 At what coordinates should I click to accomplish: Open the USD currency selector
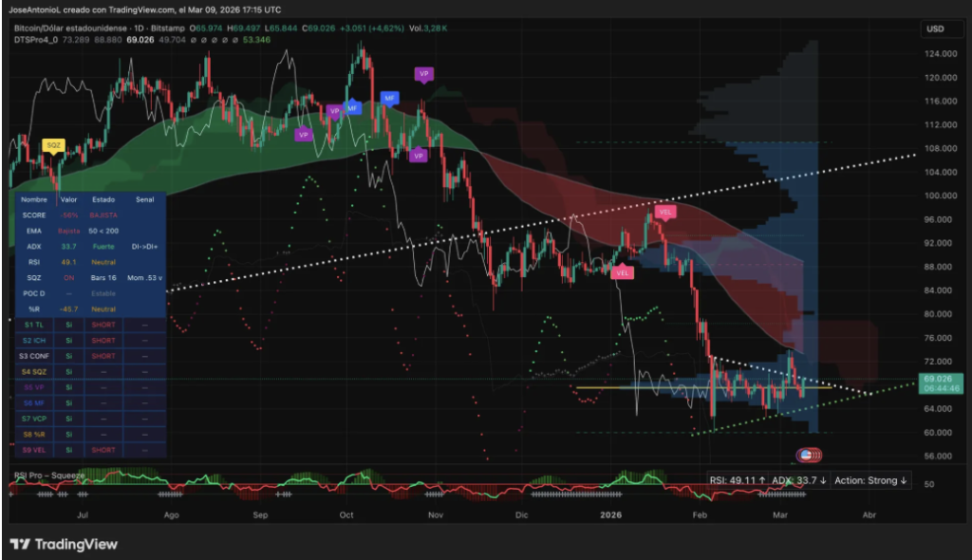pos(934,29)
